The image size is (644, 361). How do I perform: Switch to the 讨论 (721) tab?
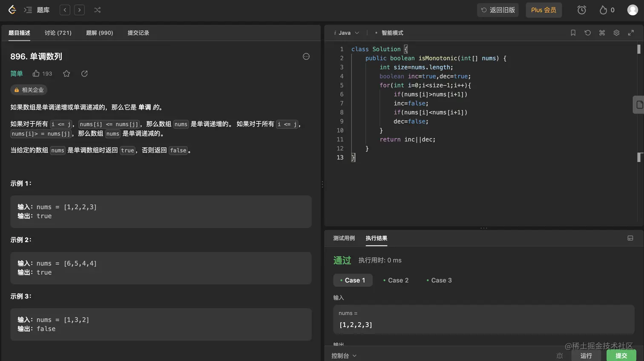coord(58,33)
